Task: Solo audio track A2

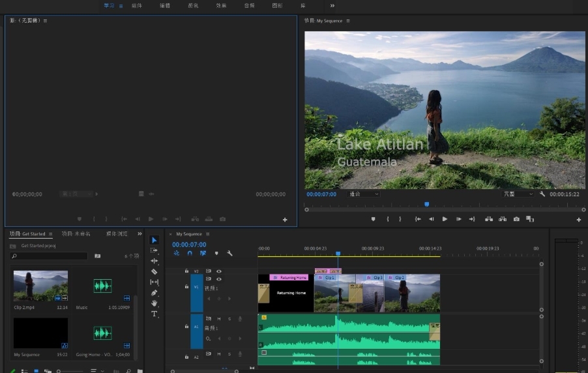Action: click(229, 354)
